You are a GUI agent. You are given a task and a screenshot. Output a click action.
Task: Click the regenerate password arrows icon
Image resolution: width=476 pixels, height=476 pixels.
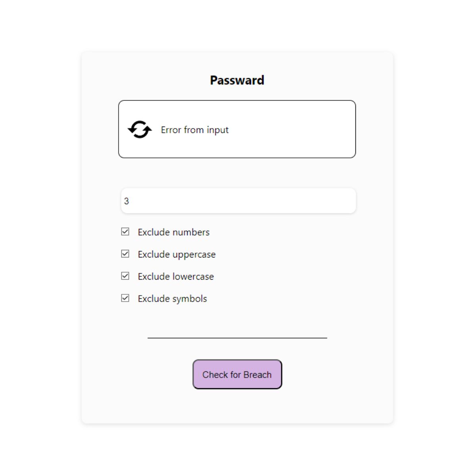140,130
